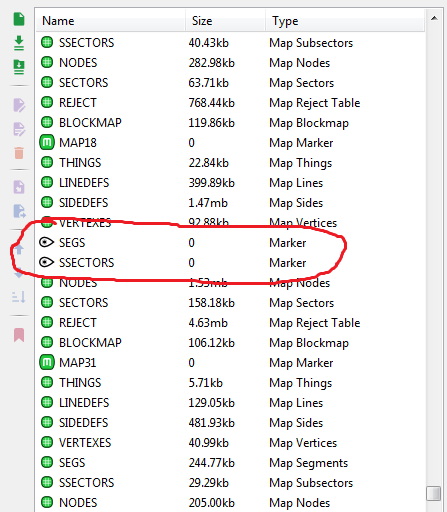
Task: Click 'Map Sectors' type on the 63.71kb row
Action: 302,83
